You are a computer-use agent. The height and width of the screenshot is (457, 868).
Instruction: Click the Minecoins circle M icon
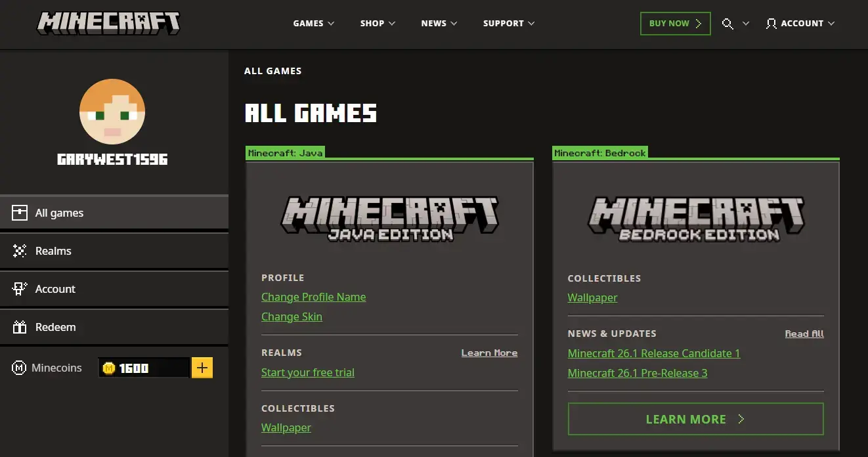19,368
